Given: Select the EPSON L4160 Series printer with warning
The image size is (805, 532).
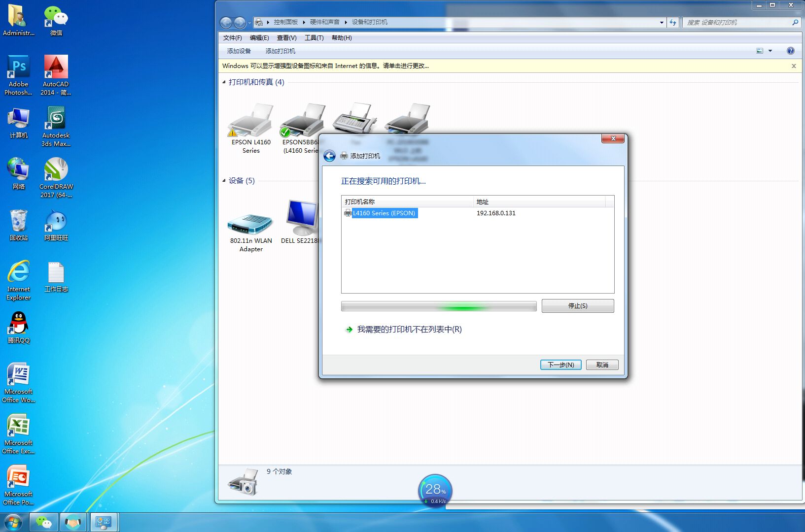Looking at the screenshot, I should click(x=251, y=122).
